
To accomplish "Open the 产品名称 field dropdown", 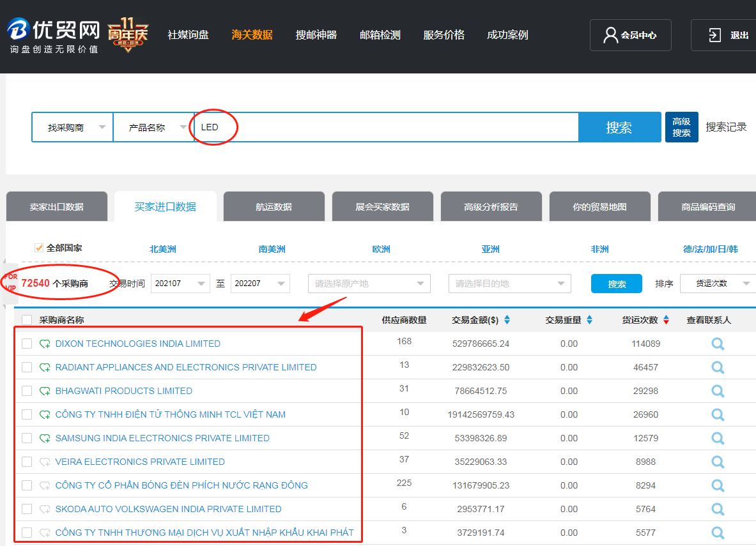I will click(153, 127).
